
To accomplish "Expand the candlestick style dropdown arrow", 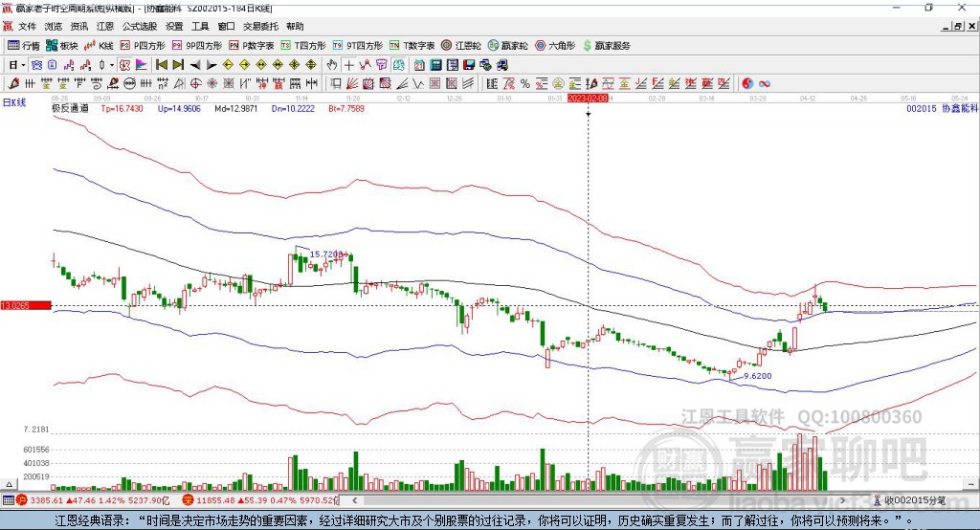I will (112, 65).
